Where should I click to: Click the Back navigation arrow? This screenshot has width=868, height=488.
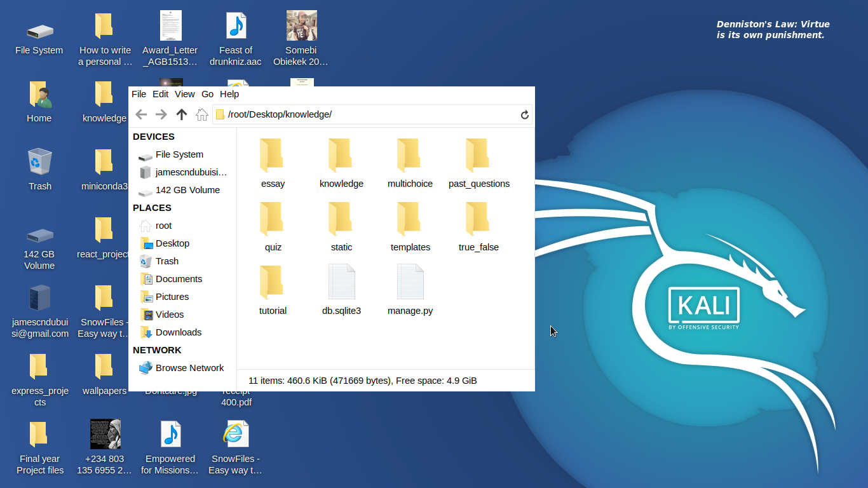click(141, 114)
